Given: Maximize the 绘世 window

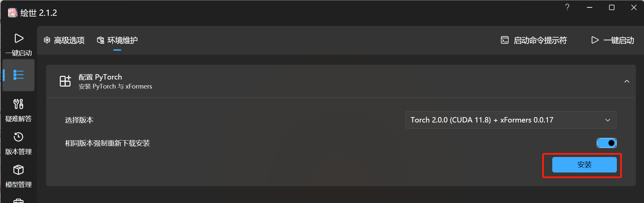Looking at the screenshot, I should (x=611, y=7).
